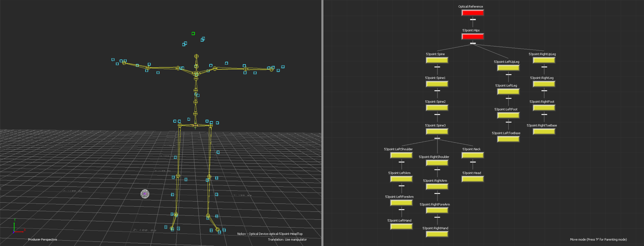Select the 53point:LeftToeBase node
The height and width of the screenshot is (246, 644).
(x=508, y=139)
